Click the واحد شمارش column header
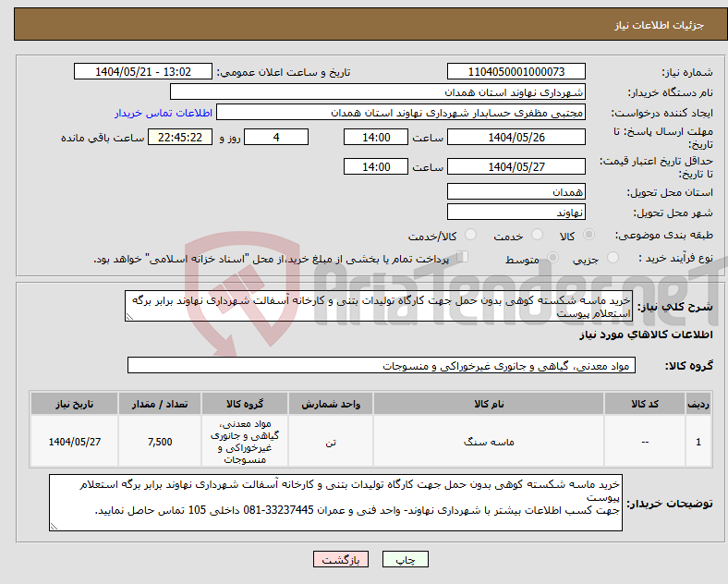Image resolution: width=728 pixels, height=584 pixels. [331, 404]
